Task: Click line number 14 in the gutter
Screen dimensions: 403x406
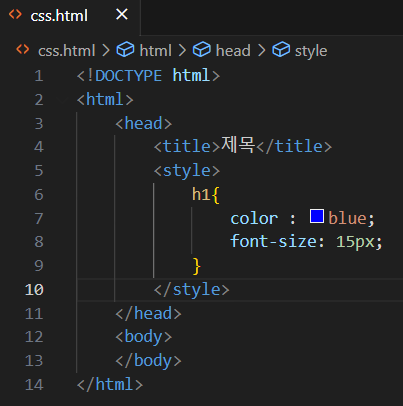Action: click(34, 385)
